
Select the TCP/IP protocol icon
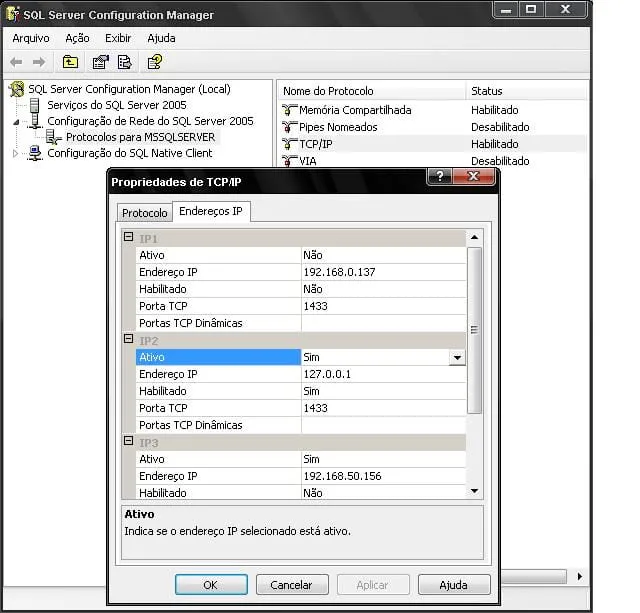pos(290,144)
